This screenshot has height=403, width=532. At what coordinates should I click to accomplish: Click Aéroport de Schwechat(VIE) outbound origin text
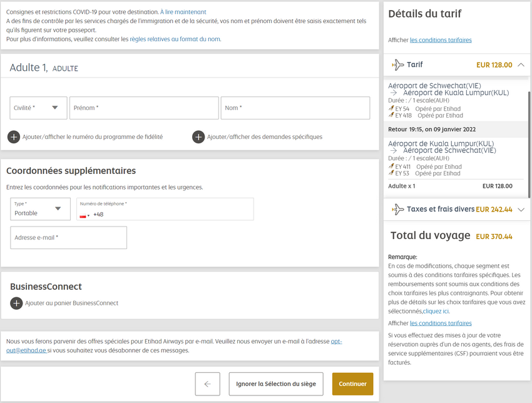coord(434,86)
